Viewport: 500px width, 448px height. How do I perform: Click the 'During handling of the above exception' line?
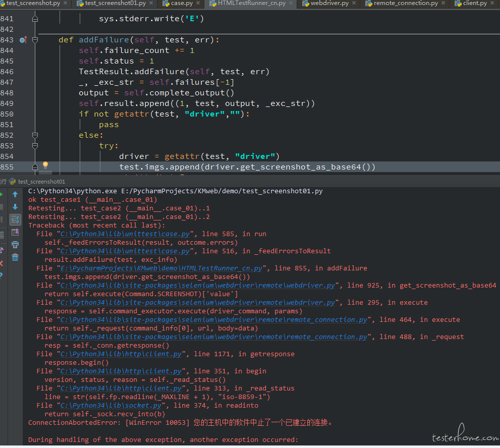163,440
